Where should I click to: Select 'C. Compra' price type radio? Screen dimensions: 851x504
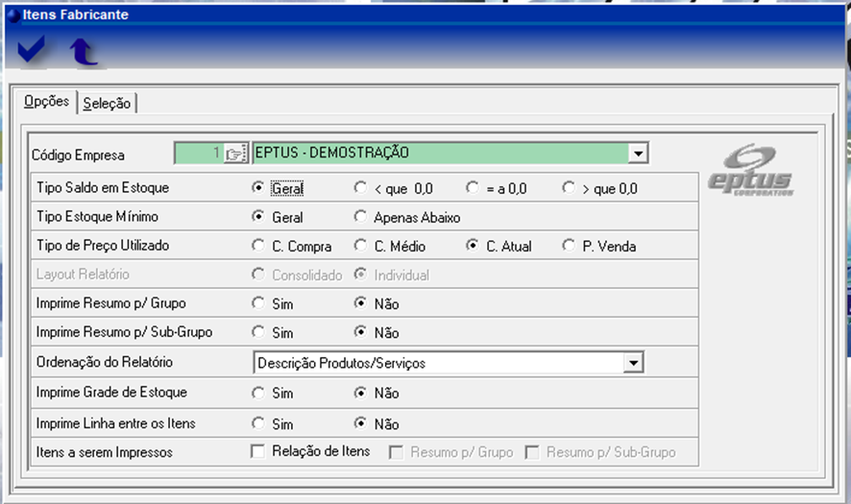pos(257,246)
